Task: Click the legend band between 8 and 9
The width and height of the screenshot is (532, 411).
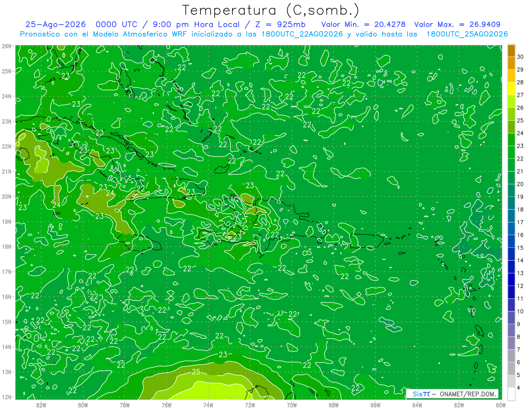Action: tap(511, 330)
